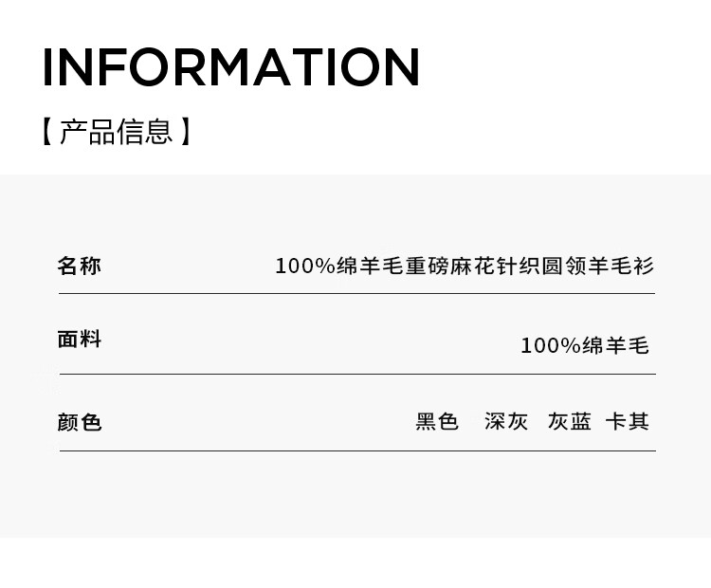Click the letter I in INFORMATION
Image resolution: width=711 pixels, height=588 pixels.
(48, 67)
